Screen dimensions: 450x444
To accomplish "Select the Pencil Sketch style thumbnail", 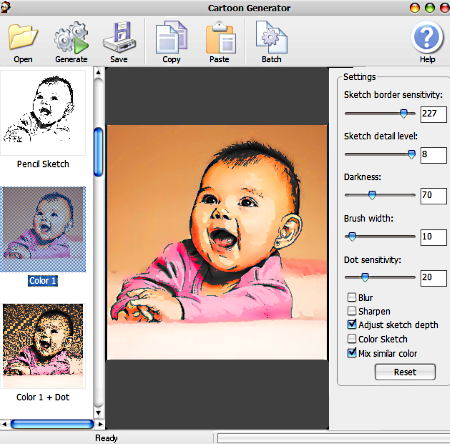I will click(x=43, y=112).
